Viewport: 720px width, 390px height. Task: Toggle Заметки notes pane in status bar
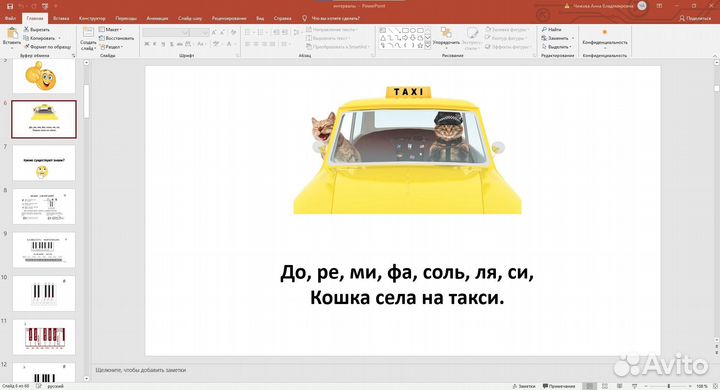click(524, 386)
